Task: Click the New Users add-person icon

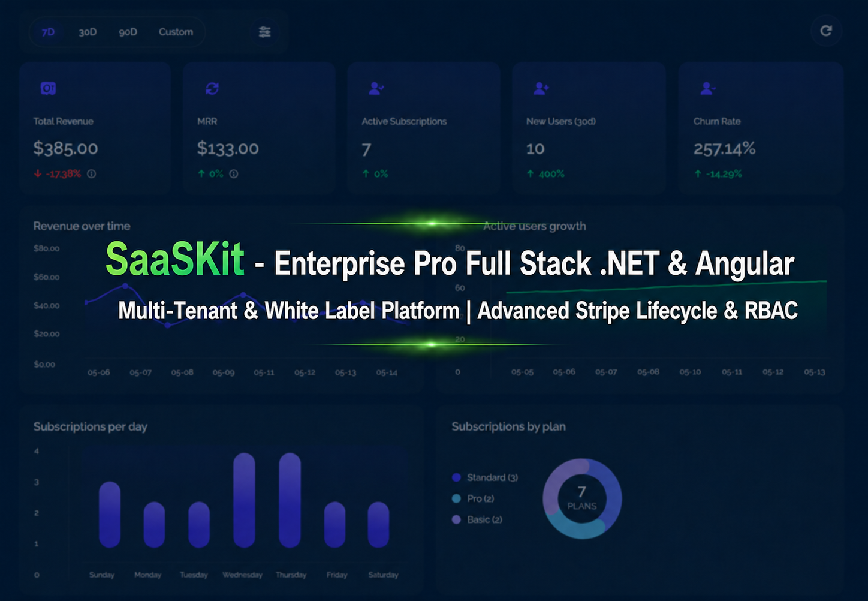Action: [x=541, y=88]
